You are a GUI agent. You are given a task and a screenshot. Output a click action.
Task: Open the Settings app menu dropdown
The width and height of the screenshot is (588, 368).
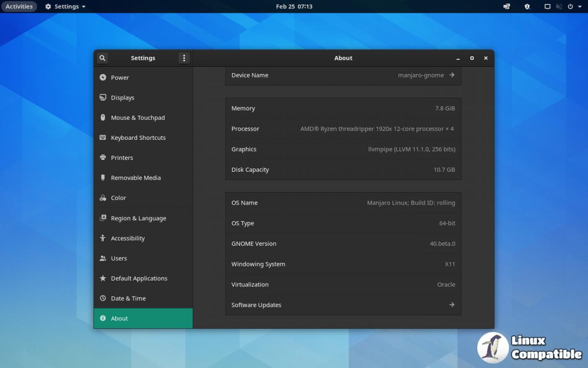[65, 6]
